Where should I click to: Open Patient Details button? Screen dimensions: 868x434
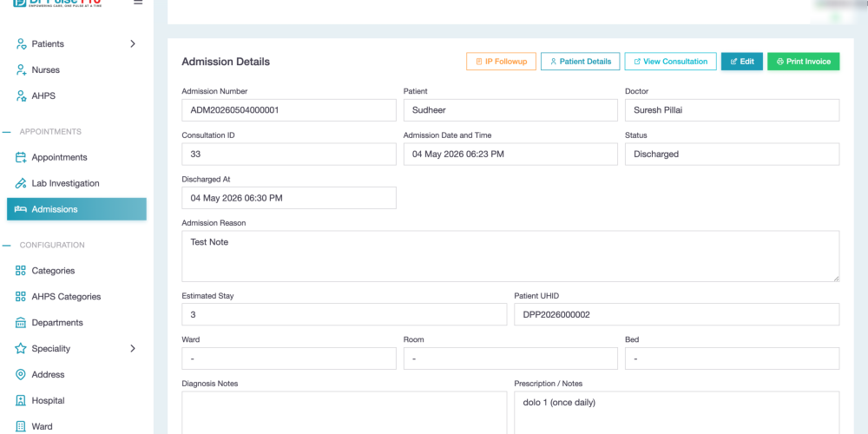tap(580, 62)
